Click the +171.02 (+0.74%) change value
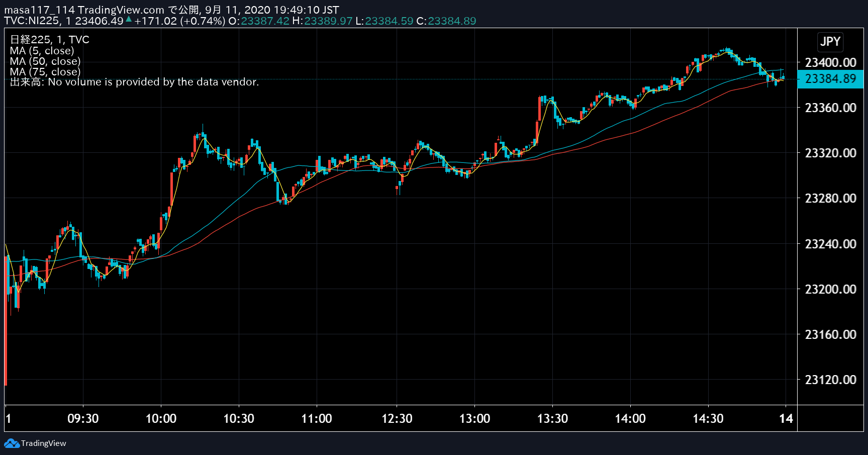 (x=180, y=21)
